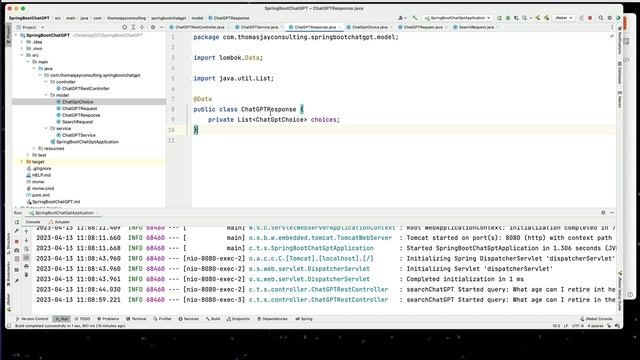640x360 pixels.
Task: Open Run panel settings gear
Action: point(603,213)
